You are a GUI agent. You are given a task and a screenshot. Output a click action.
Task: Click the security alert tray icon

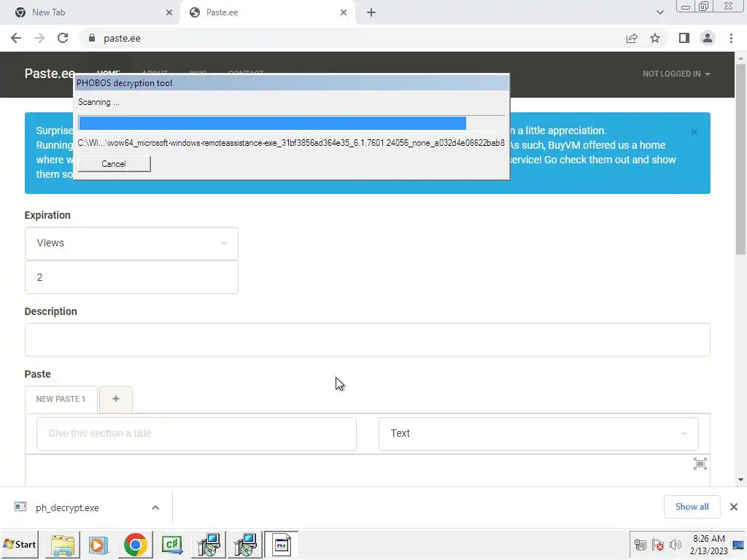coord(658,544)
